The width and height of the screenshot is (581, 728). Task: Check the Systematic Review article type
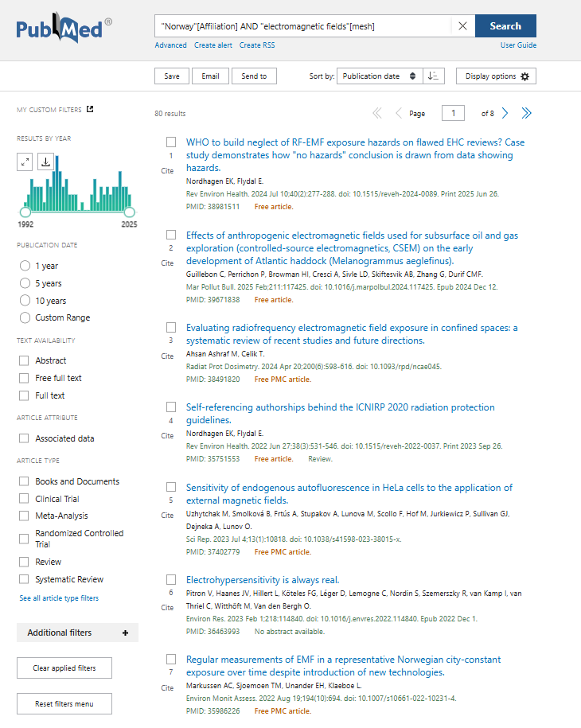[24, 579]
